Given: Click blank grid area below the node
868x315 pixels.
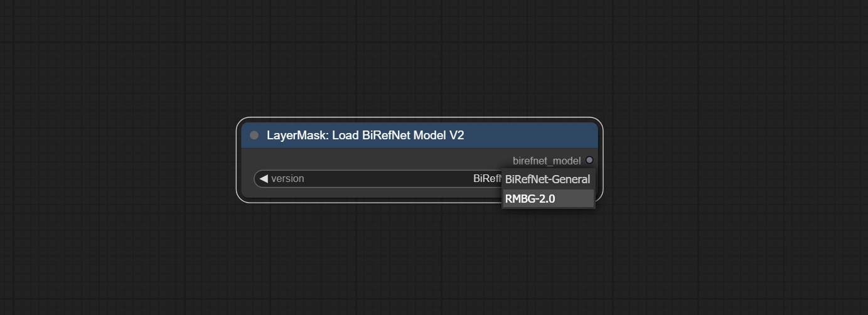Looking at the screenshot, I should tap(419, 264).
